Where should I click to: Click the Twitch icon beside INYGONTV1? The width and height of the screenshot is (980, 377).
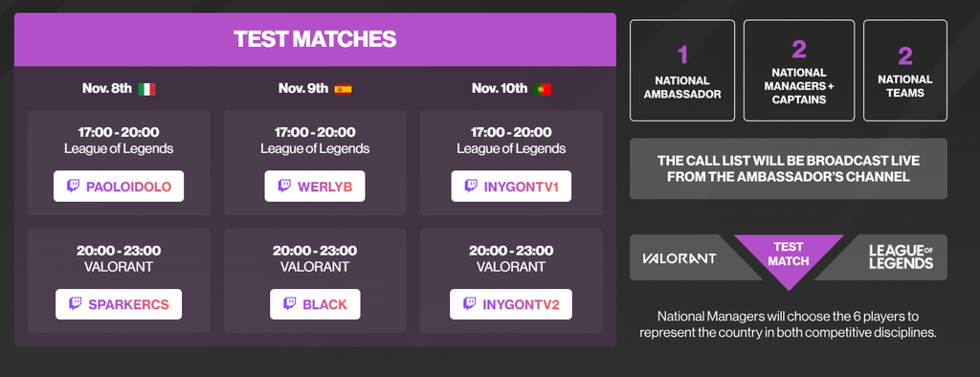pyautogui.click(x=471, y=187)
